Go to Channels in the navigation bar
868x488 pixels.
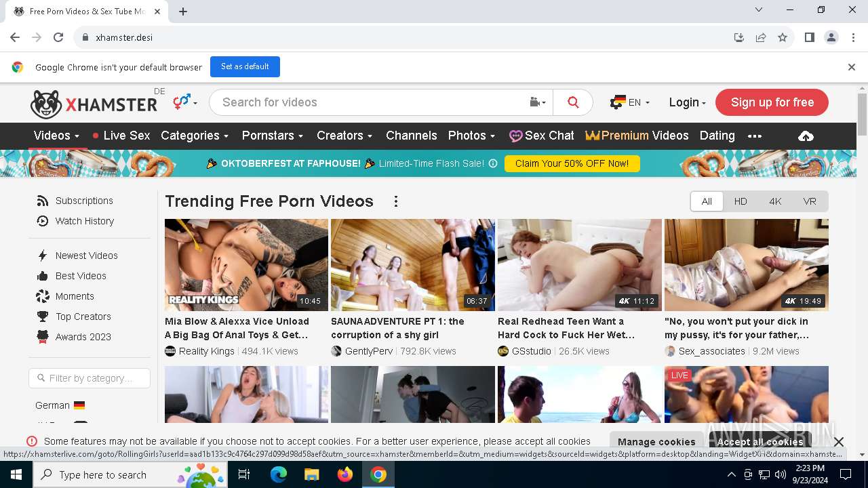point(412,136)
